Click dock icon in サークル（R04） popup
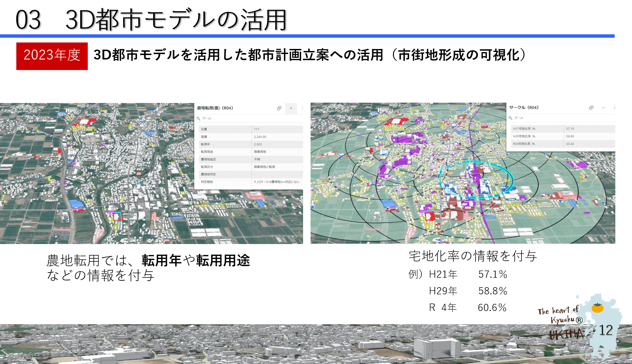632x364 pixels. pyautogui.click(x=591, y=107)
